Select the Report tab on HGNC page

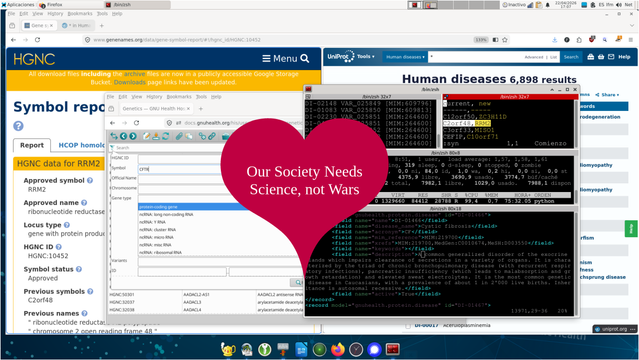[x=32, y=145]
